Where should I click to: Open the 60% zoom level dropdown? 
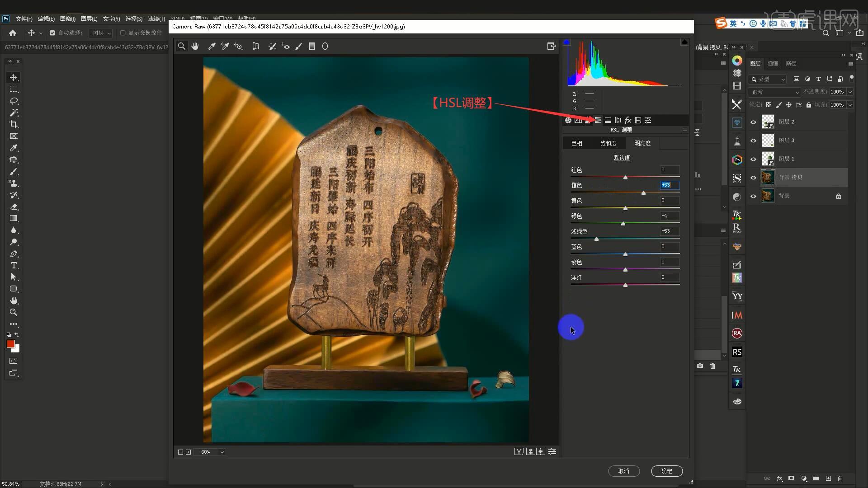click(222, 452)
